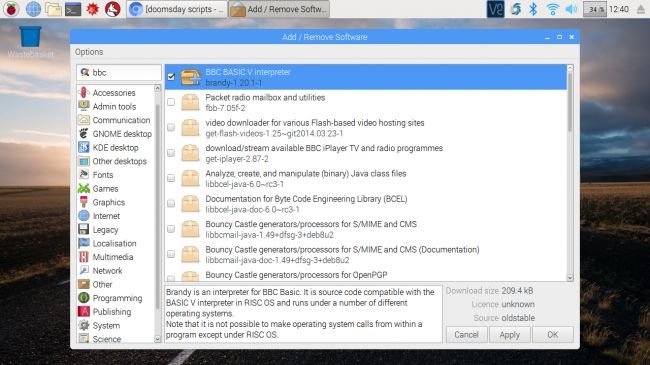Select Games category icon
Viewport: 650px width, 365px height.
(x=83, y=188)
